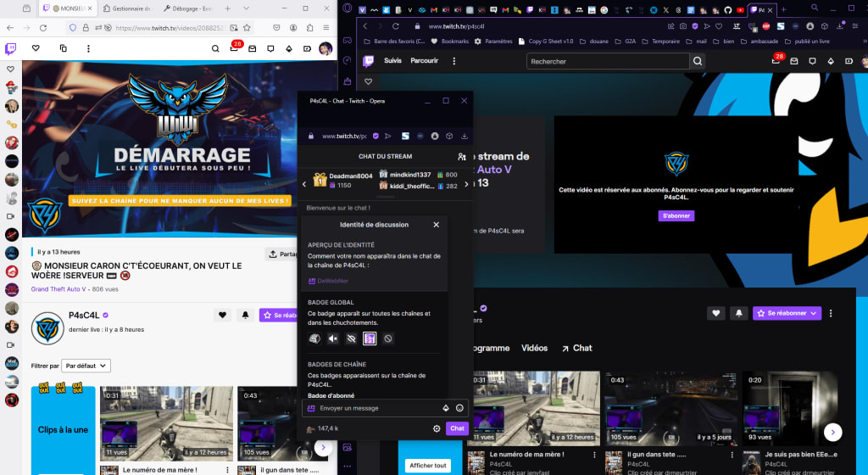
Task: Switch to Gestionnaire Firefox tab
Action: [x=127, y=8]
